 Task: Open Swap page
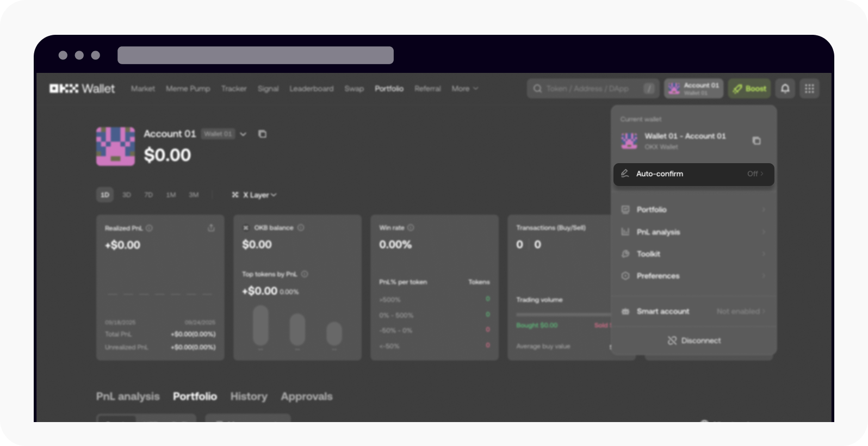tap(354, 89)
